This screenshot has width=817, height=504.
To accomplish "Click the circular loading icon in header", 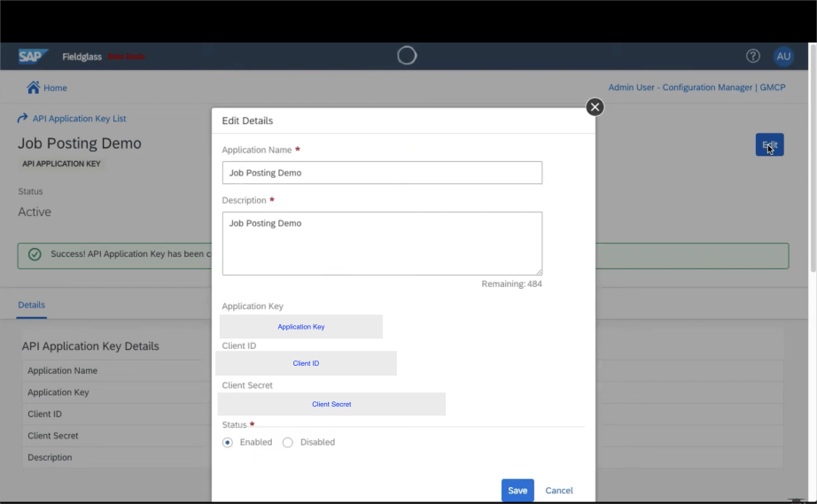I will coord(407,55).
